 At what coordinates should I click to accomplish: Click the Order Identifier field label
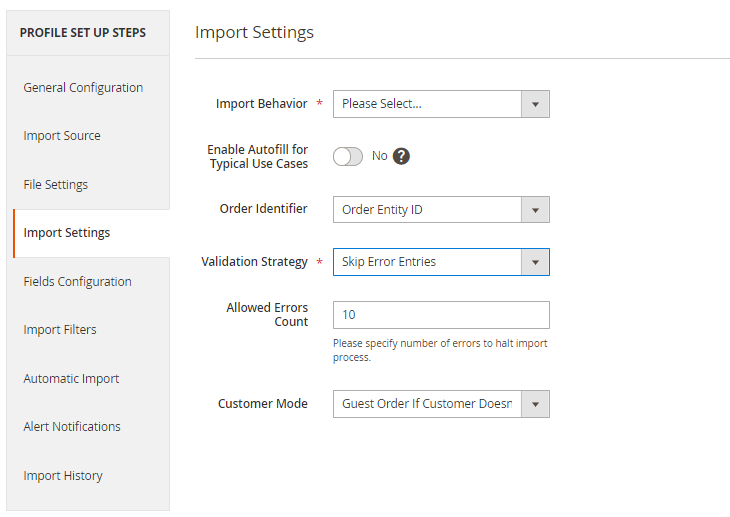(x=264, y=208)
